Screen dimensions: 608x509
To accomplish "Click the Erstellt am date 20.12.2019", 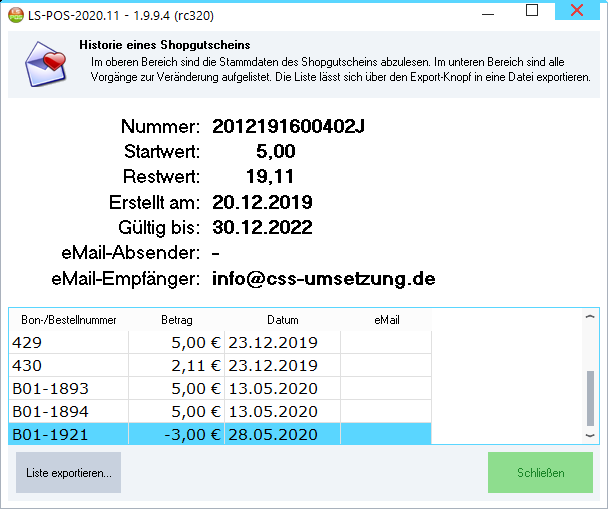I will [263, 202].
